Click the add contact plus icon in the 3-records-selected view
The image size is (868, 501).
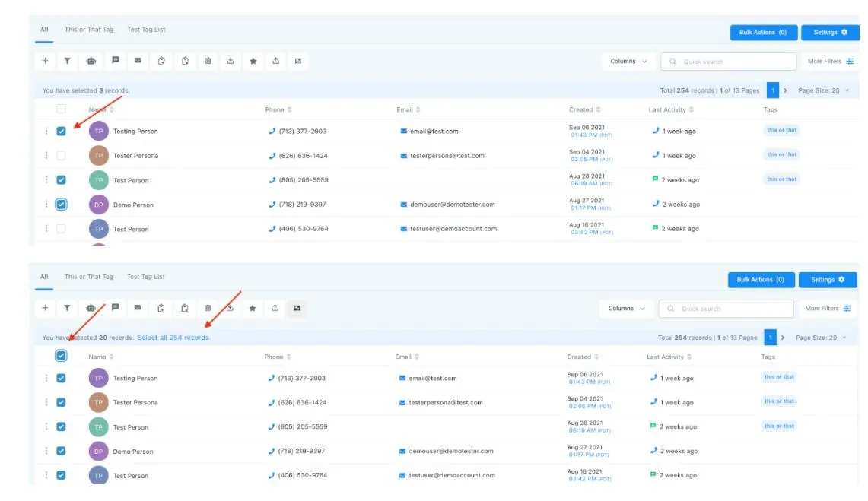46,61
